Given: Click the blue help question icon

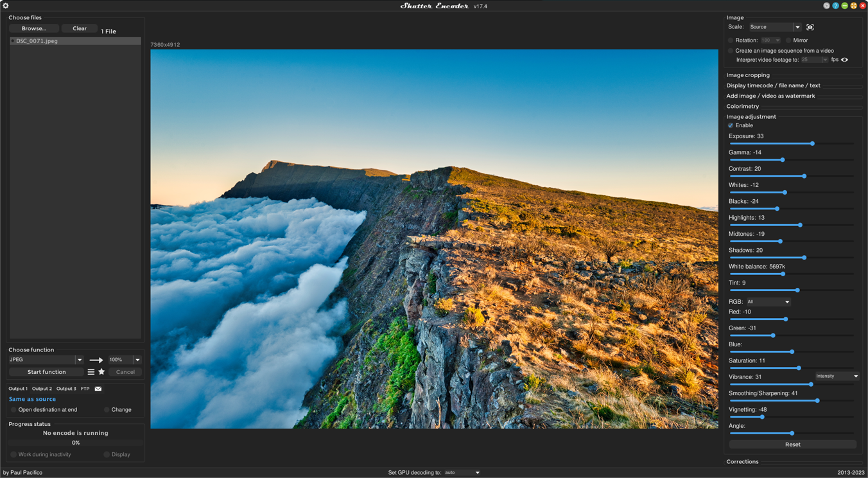Looking at the screenshot, I should [x=837, y=5].
